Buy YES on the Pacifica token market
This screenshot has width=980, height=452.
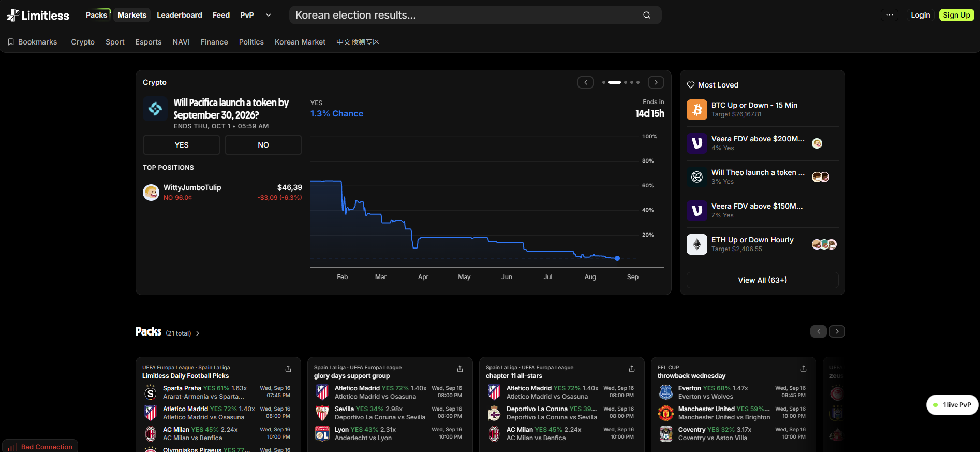coord(182,145)
